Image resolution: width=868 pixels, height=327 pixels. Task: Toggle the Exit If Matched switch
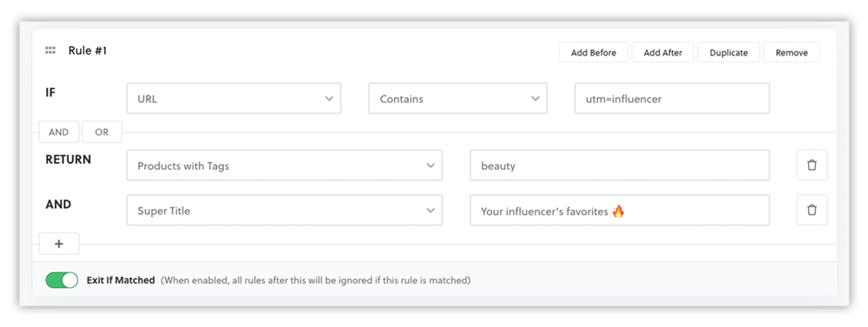click(x=62, y=280)
